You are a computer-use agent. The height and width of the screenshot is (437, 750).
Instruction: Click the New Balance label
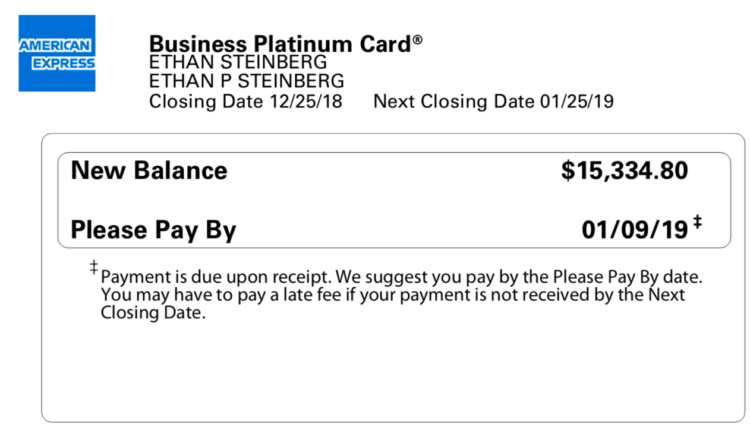(x=149, y=171)
